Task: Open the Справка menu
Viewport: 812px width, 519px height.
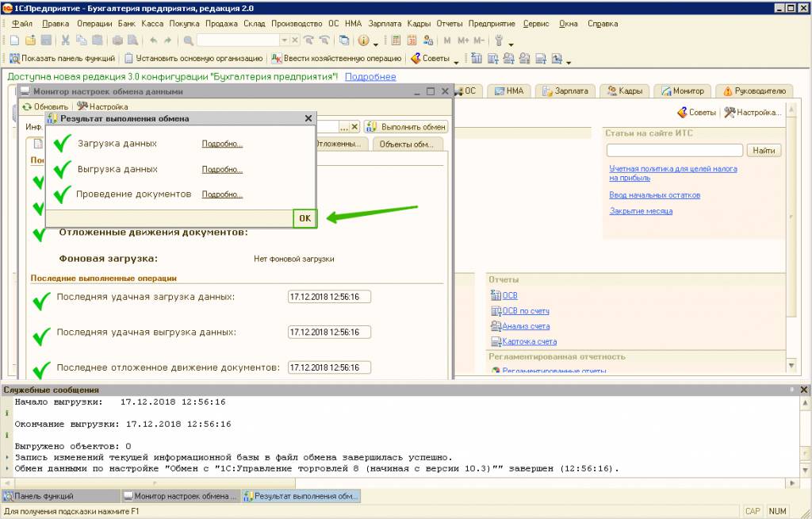Action: 603,23
